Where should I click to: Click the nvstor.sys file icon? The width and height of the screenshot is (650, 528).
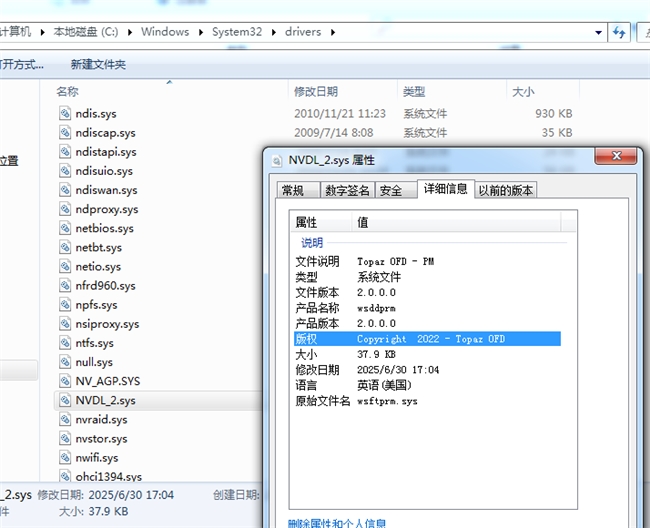(x=65, y=438)
